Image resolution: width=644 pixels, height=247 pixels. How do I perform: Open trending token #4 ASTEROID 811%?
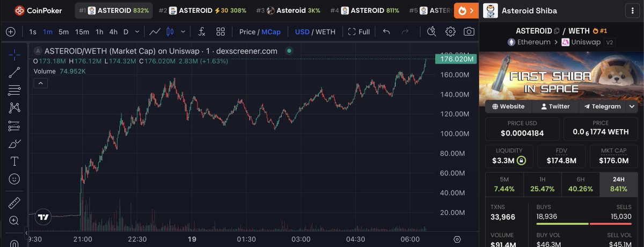[364, 10]
